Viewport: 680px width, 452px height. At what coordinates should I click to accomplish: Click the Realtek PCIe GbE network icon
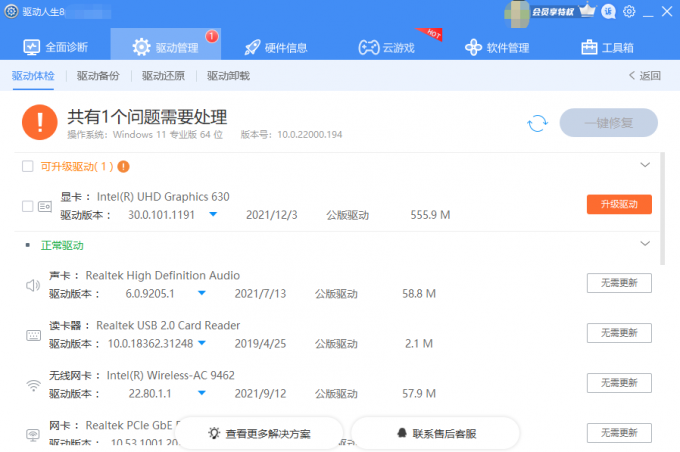click(33, 435)
